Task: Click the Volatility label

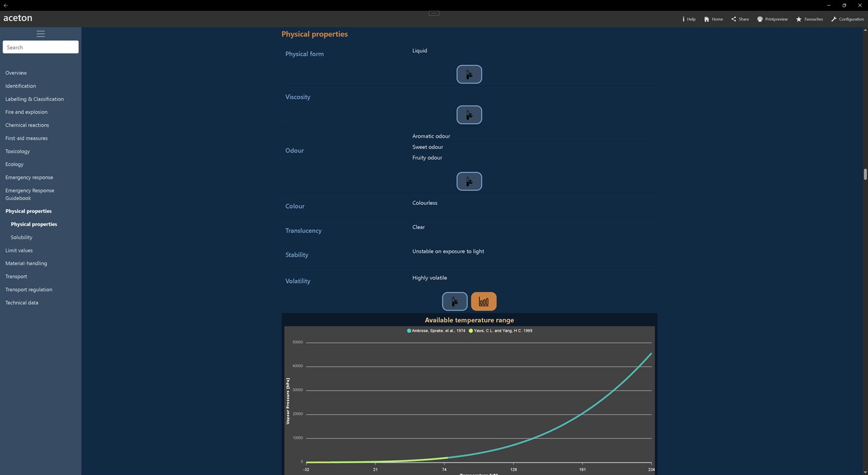Action: click(298, 281)
